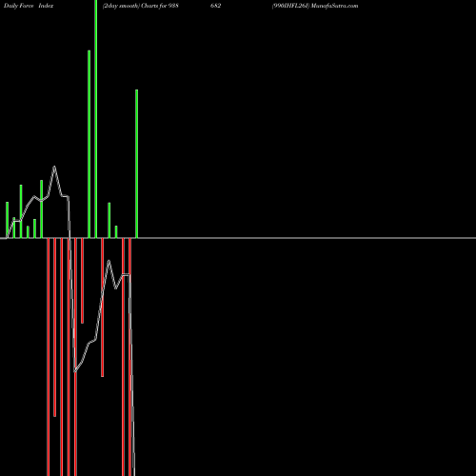Click the gray line's second smaller peak below baseline
476x476 pixels.
tap(109, 261)
